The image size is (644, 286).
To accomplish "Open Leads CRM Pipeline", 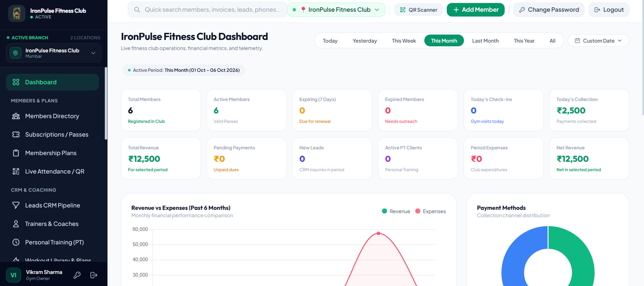I will point(52,205).
